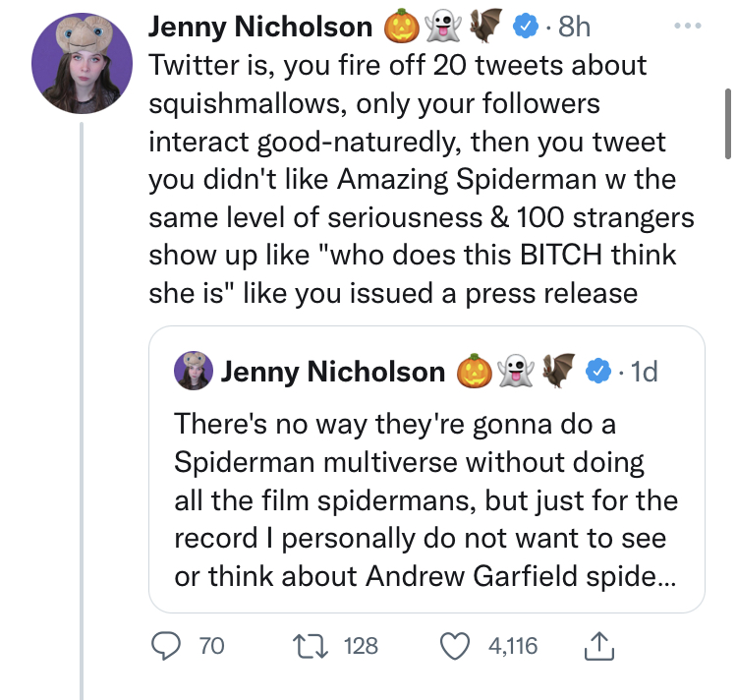Screen dimensions: 737x700
Task: Open the quoted Spiderman multiverse tweet text
Action: pos(421,501)
